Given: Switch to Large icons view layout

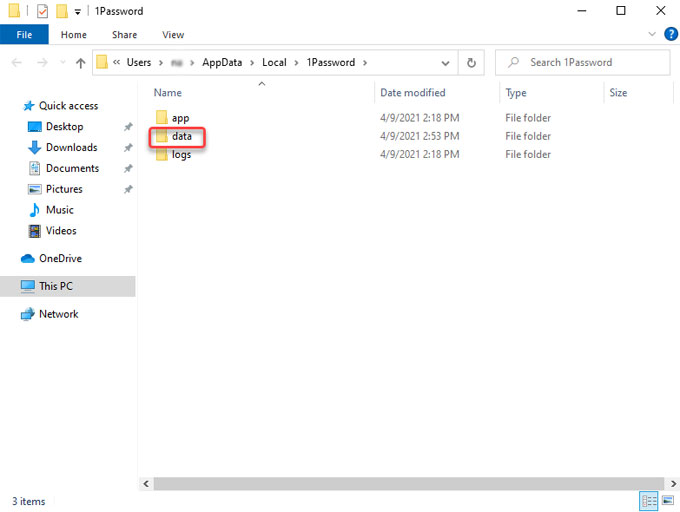Looking at the screenshot, I should coord(668,501).
